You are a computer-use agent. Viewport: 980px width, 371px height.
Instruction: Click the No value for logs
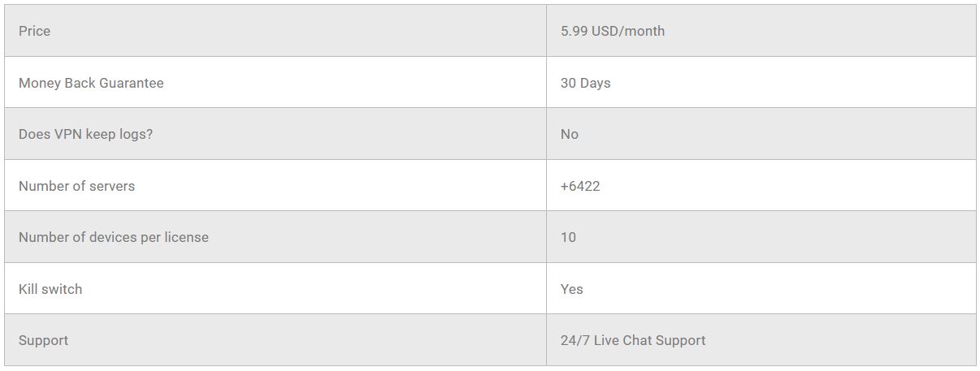point(569,134)
